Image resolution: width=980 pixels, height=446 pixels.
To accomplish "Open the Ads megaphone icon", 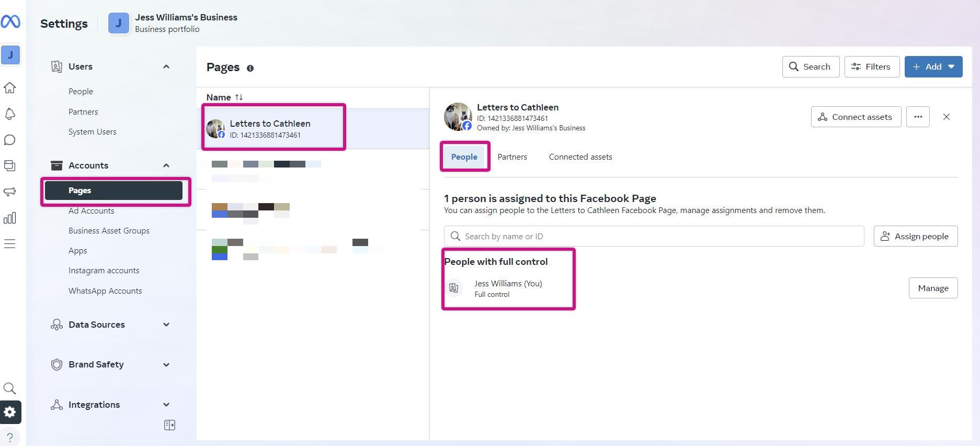I will click(10, 192).
